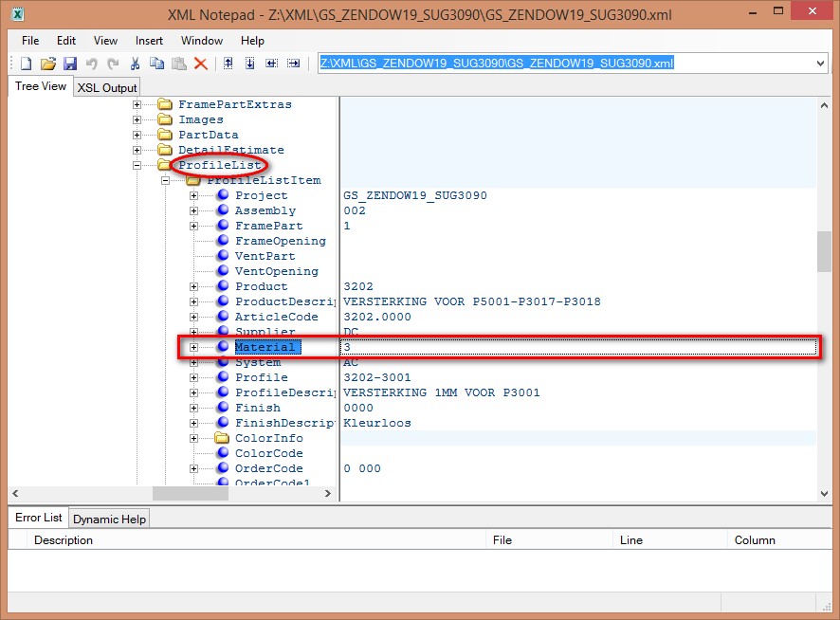The height and width of the screenshot is (620, 840).
Task: Open the Insert menu
Action: [x=149, y=41]
